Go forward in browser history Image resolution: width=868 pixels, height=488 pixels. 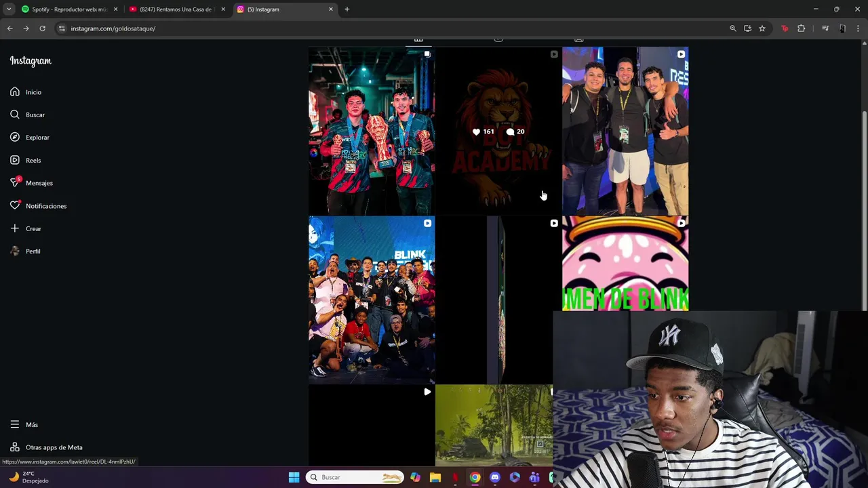coord(26,28)
